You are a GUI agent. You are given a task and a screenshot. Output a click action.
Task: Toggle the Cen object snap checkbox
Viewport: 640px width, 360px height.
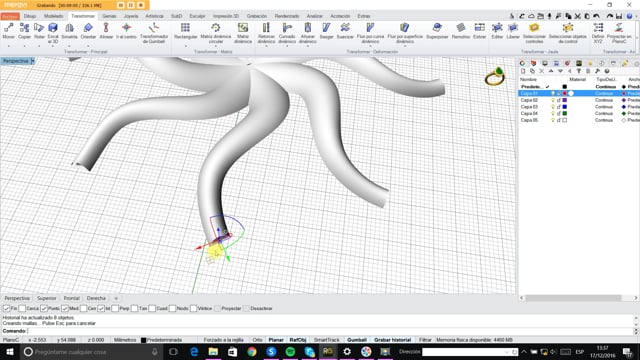click(x=84, y=309)
